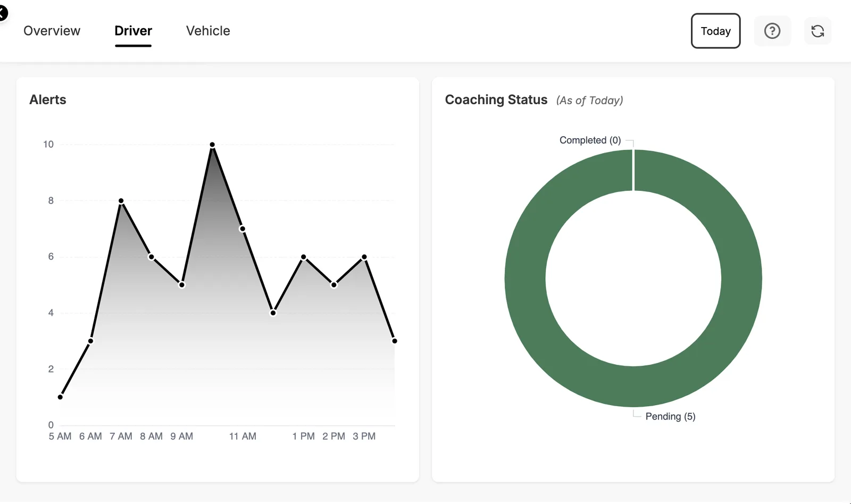Screen dimensions: 851x504
Task: Open the Vehicle tab
Action: coord(208,31)
